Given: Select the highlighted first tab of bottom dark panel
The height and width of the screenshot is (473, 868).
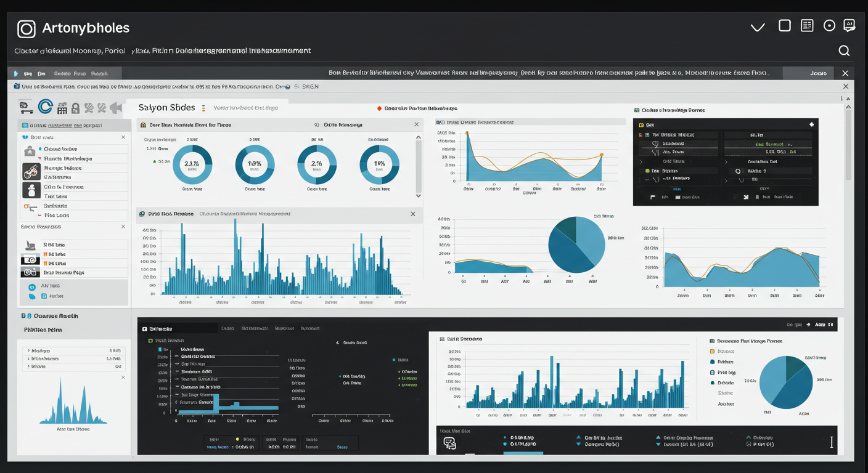Looking at the screenshot, I should click(178, 329).
